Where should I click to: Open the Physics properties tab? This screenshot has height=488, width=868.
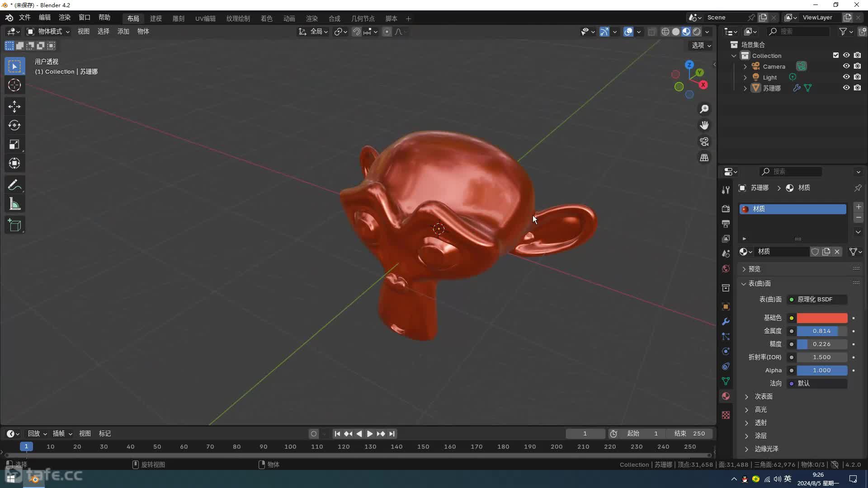[726, 352]
